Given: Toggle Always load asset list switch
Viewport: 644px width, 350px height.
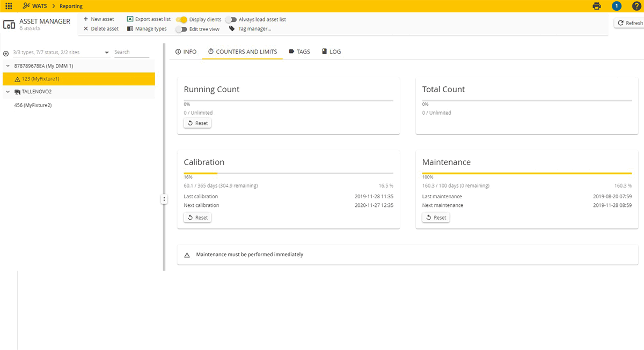Looking at the screenshot, I should tap(231, 19).
